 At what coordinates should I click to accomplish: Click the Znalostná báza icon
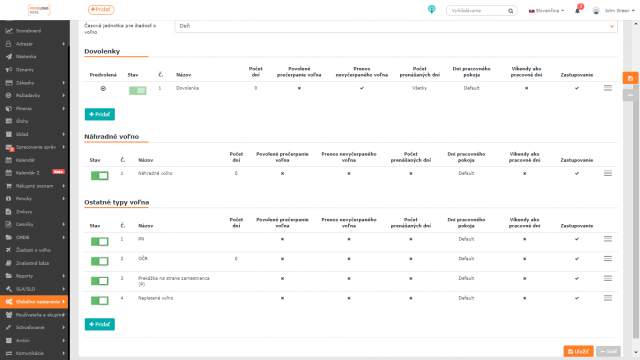[9, 263]
